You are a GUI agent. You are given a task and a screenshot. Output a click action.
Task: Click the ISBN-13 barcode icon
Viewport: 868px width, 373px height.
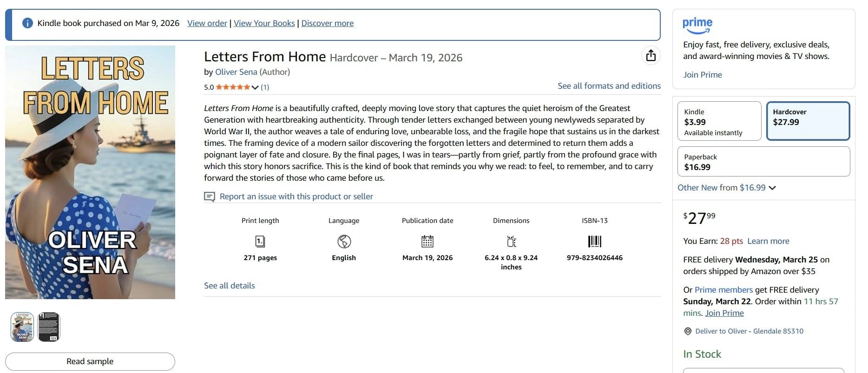click(595, 242)
